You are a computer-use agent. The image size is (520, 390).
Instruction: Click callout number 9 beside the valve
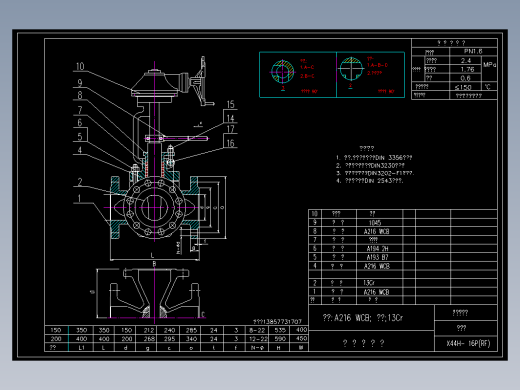click(80, 83)
